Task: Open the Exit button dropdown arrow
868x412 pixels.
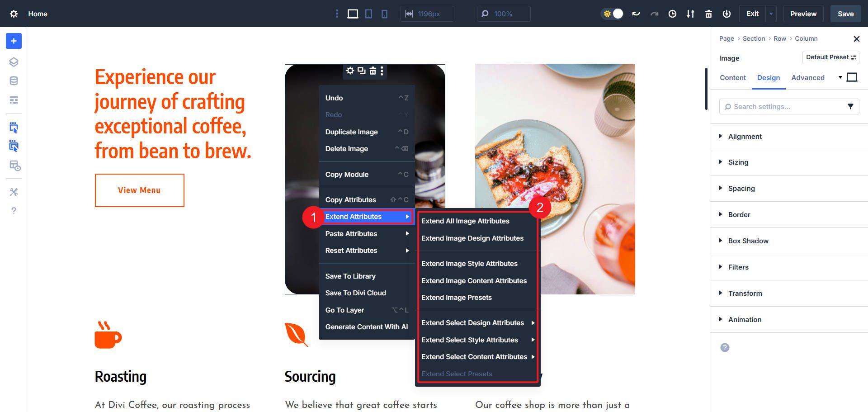Action: (x=770, y=14)
